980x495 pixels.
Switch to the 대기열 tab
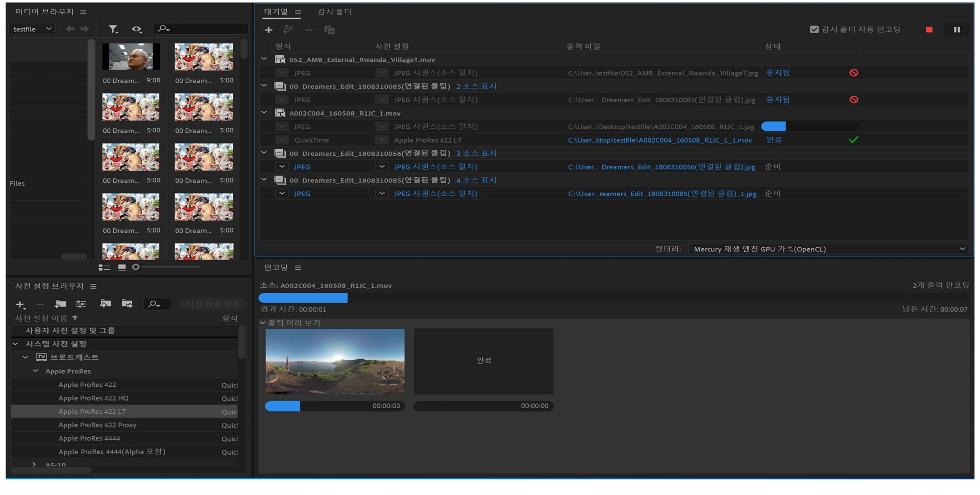[x=276, y=12]
